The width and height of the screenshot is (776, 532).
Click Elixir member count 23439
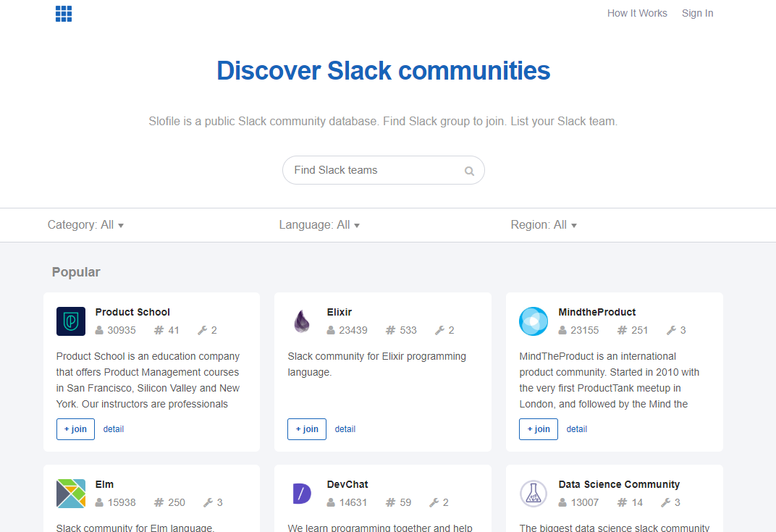(353, 330)
